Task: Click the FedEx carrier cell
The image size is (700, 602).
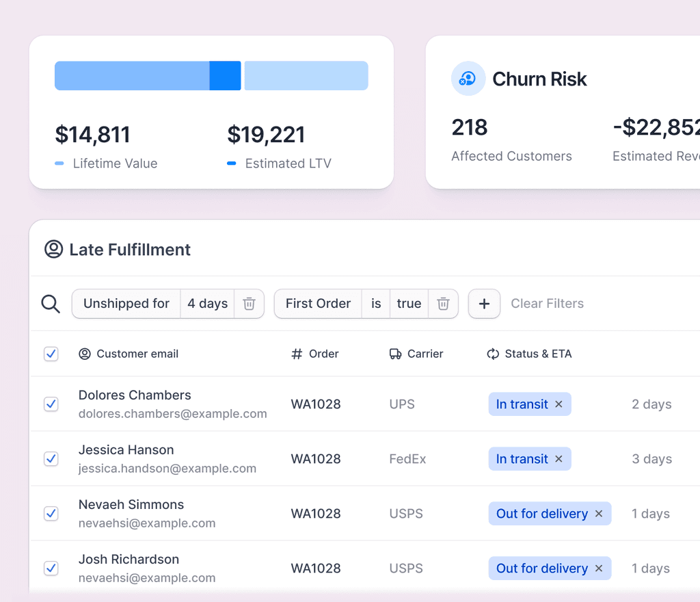Action: pos(407,458)
